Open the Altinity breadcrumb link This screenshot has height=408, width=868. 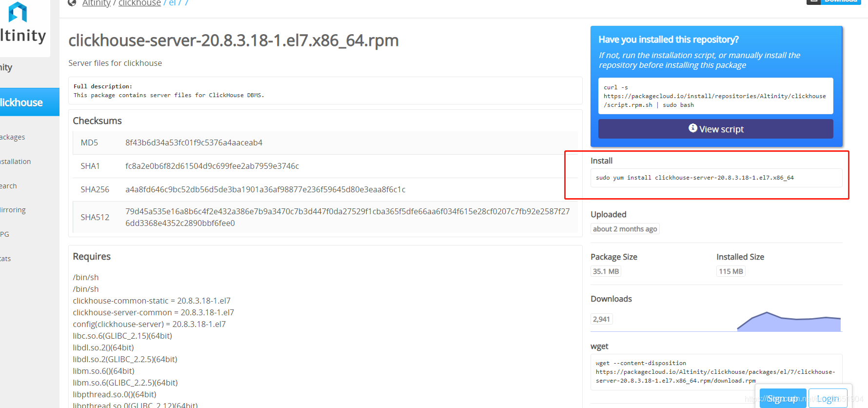click(97, 3)
